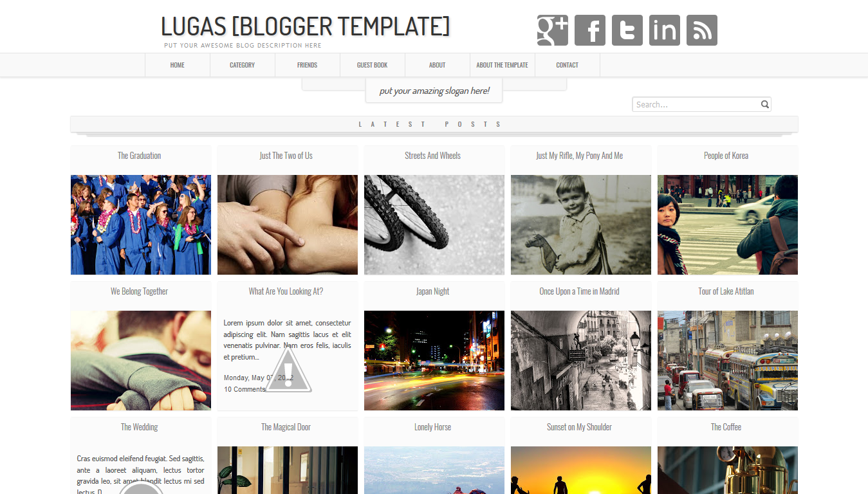Click the warning triangle icon on post
The image size is (868, 494).
tap(289, 370)
